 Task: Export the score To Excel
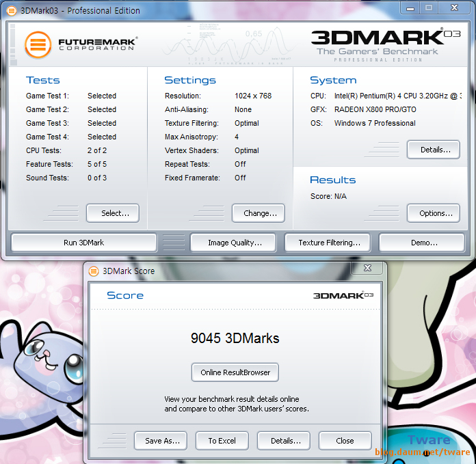tap(222, 441)
